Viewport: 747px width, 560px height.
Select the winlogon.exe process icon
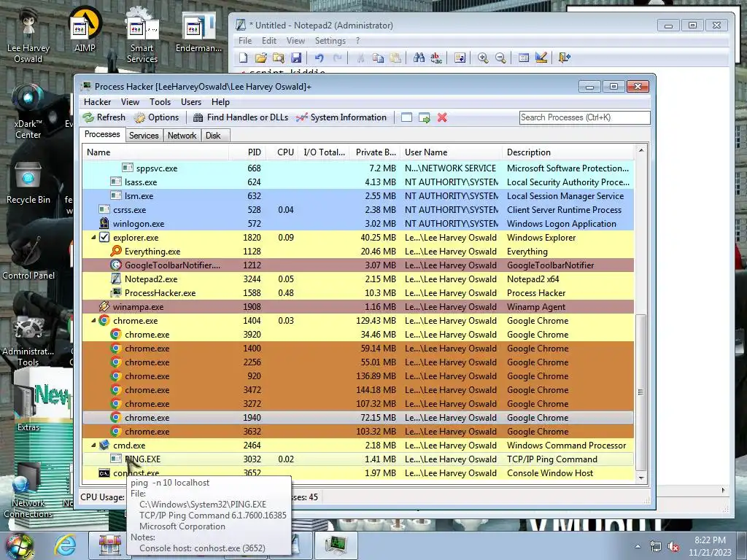pyautogui.click(x=104, y=223)
